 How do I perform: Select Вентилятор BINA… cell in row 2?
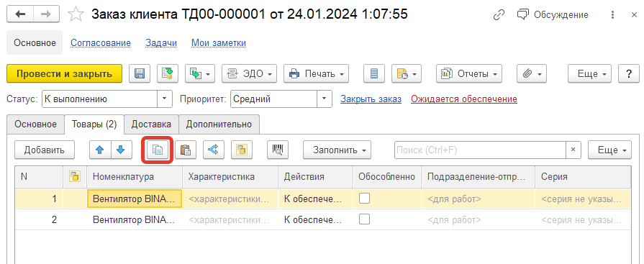click(135, 219)
